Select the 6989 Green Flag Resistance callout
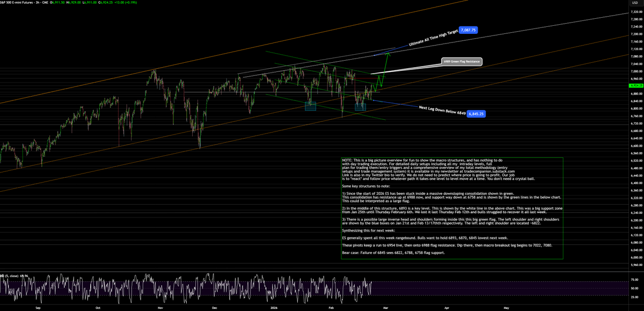The width and height of the screenshot is (644, 311). (x=462, y=62)
